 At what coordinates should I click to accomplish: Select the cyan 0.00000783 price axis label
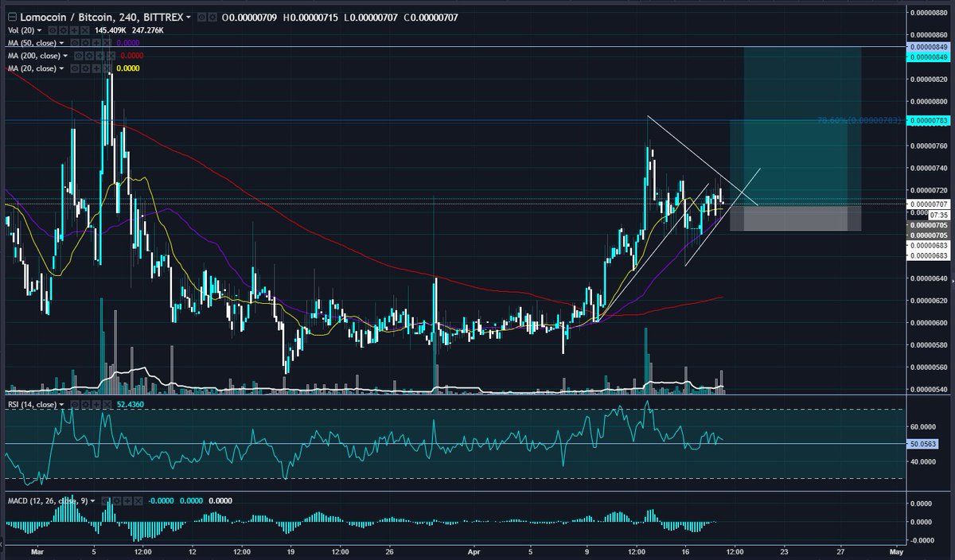pyautogui.click(x=930, y=120)
